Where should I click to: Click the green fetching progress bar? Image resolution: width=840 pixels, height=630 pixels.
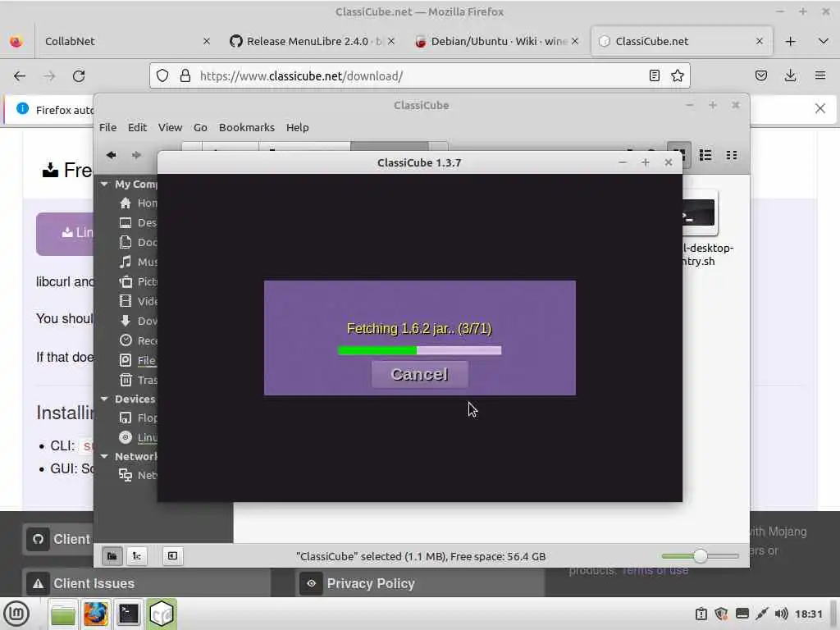[419, 350]
